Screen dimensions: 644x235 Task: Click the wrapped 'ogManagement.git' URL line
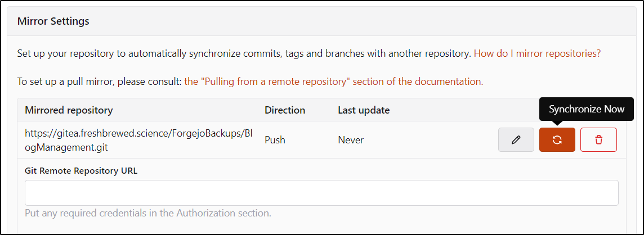(66, 147)
